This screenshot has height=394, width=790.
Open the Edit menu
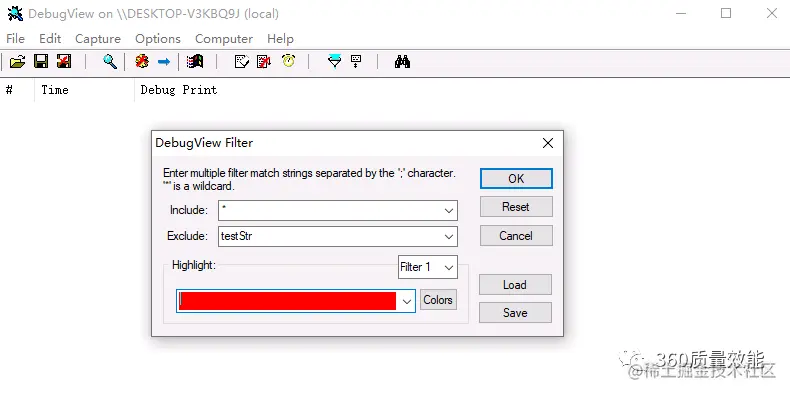point(50,39)
